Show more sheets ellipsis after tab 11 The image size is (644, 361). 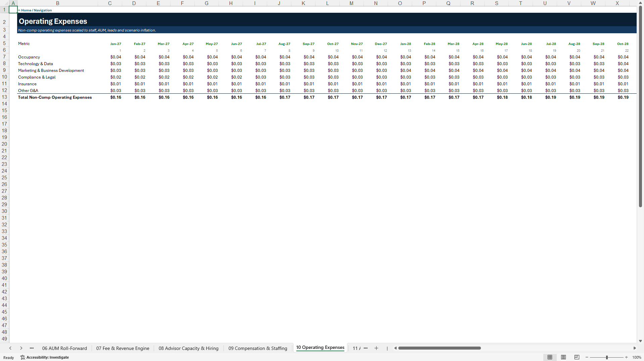(365, 348)
